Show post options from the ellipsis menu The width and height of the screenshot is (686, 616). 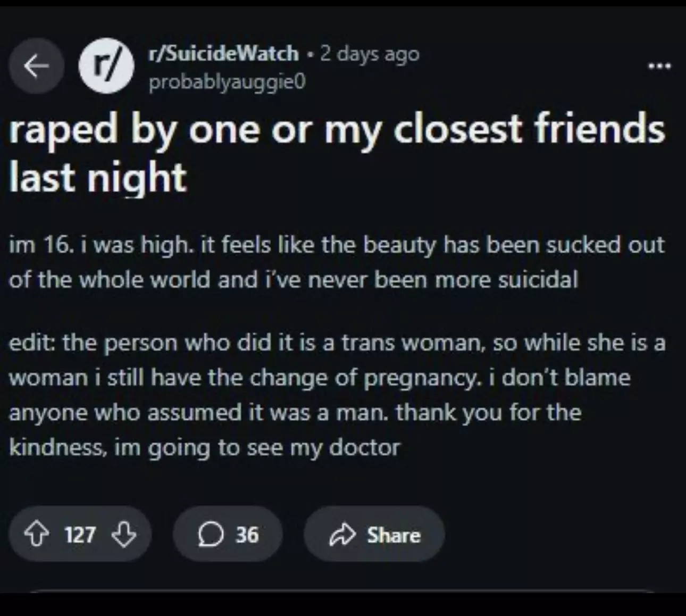(x=659, y=66)
